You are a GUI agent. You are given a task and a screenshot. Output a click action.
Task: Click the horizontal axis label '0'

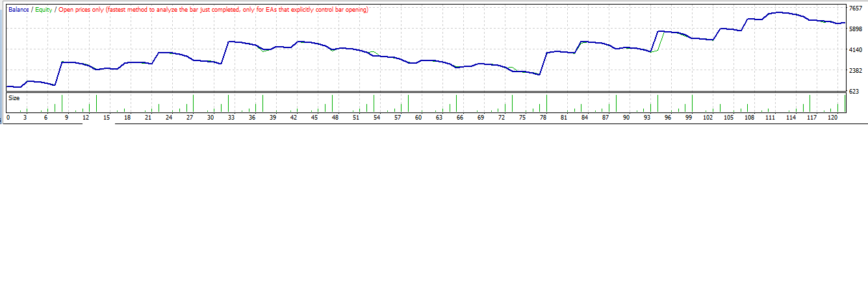(x=8, y=118)
